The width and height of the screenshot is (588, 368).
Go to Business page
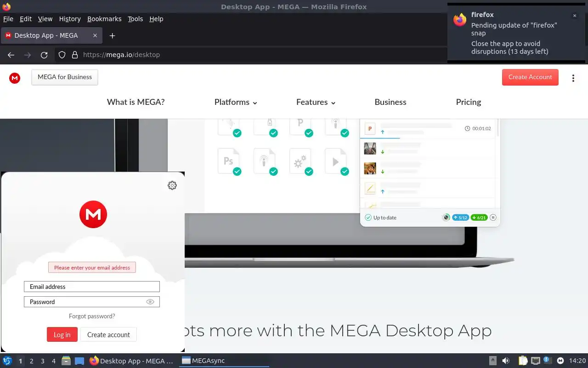[390, 102]
